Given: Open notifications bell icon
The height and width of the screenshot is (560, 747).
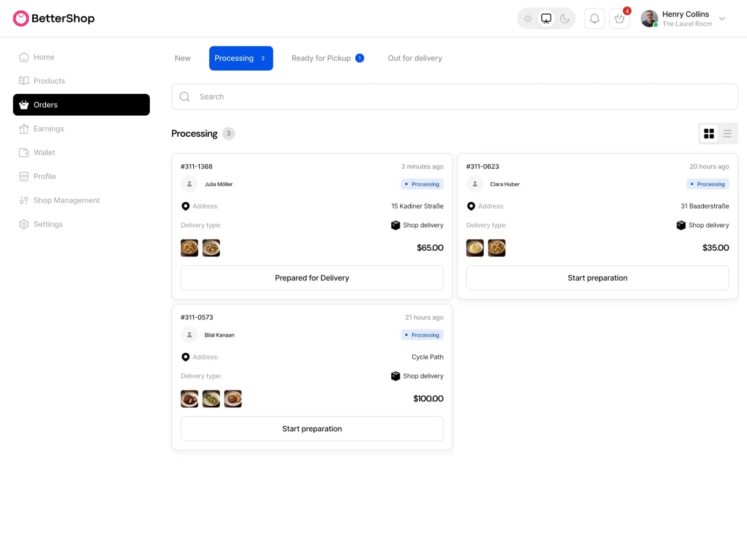Looking at the screenshot, I should click(594, 19).
